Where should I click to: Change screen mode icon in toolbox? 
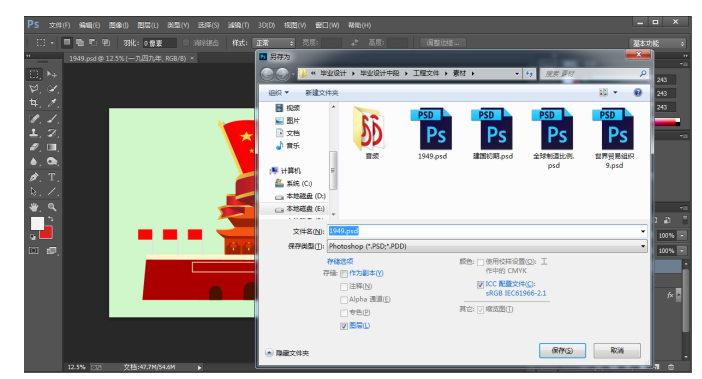pos(52,251)
